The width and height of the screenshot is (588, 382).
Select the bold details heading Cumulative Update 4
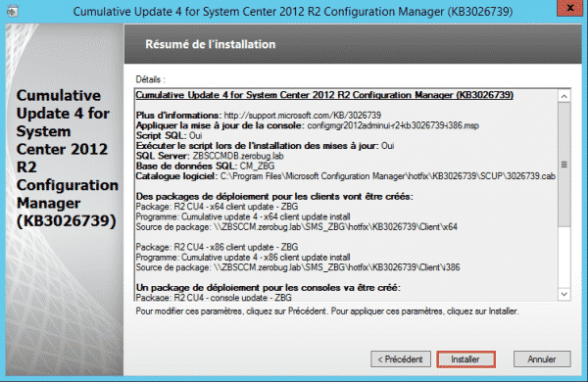click(x=324, y=95)
